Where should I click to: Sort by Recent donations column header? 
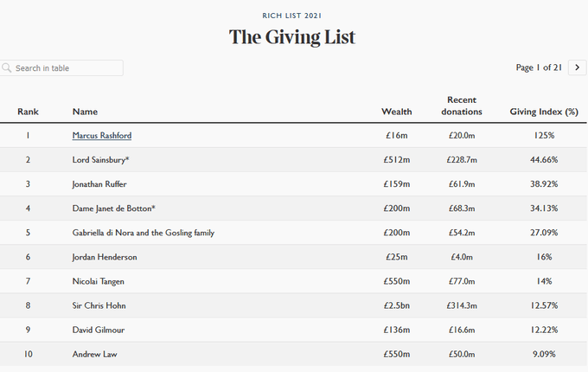[462, 106]
